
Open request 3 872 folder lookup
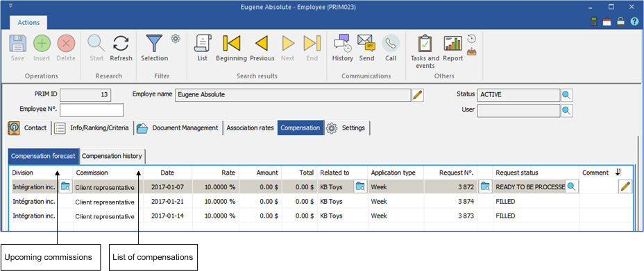(x=486, y=187)
